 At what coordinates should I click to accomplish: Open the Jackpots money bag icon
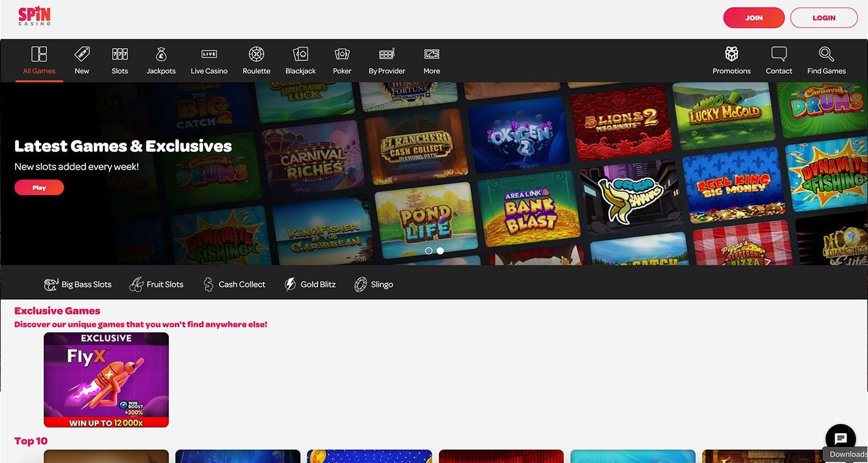[161, 54]
